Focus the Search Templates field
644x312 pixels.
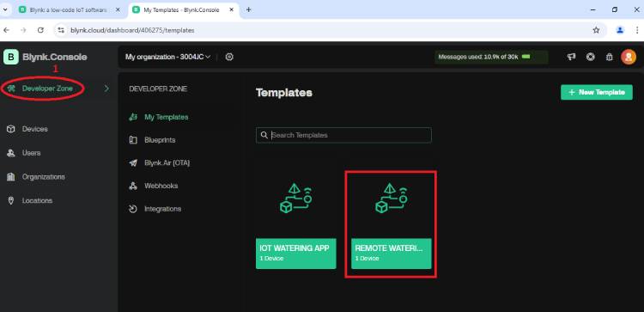click(x=343, y=135)
